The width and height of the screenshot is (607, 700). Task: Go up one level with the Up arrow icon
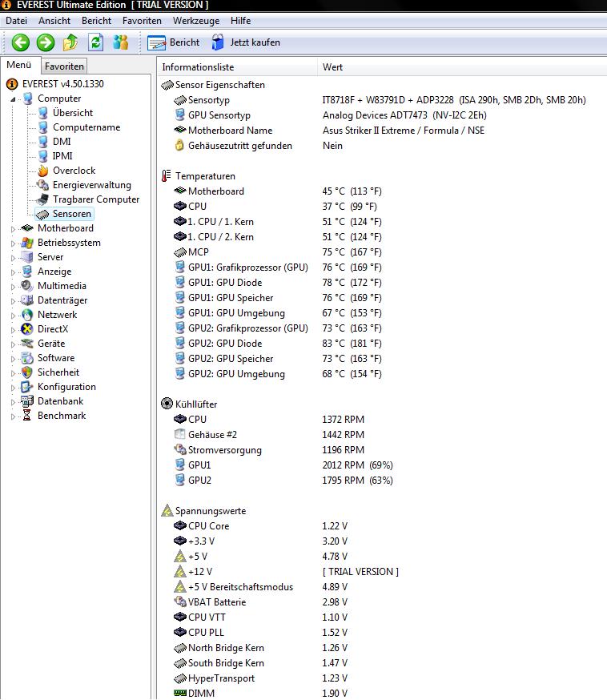[x=70, y=43]
